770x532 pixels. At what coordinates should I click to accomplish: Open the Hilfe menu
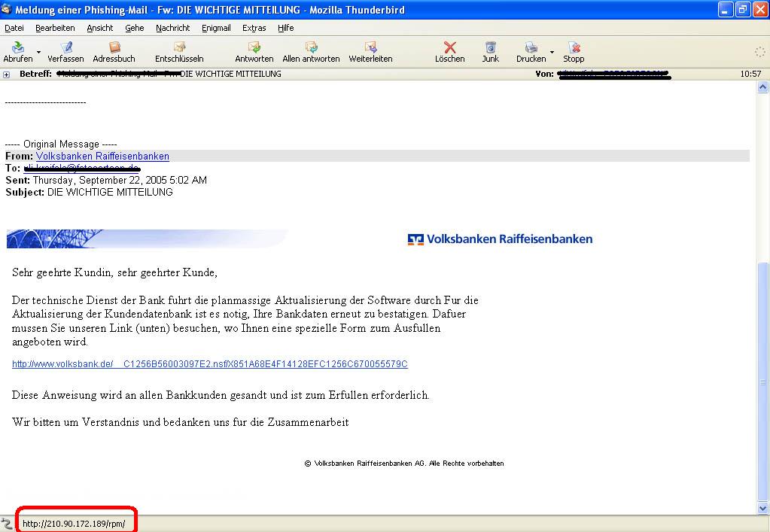pos(285,28)
